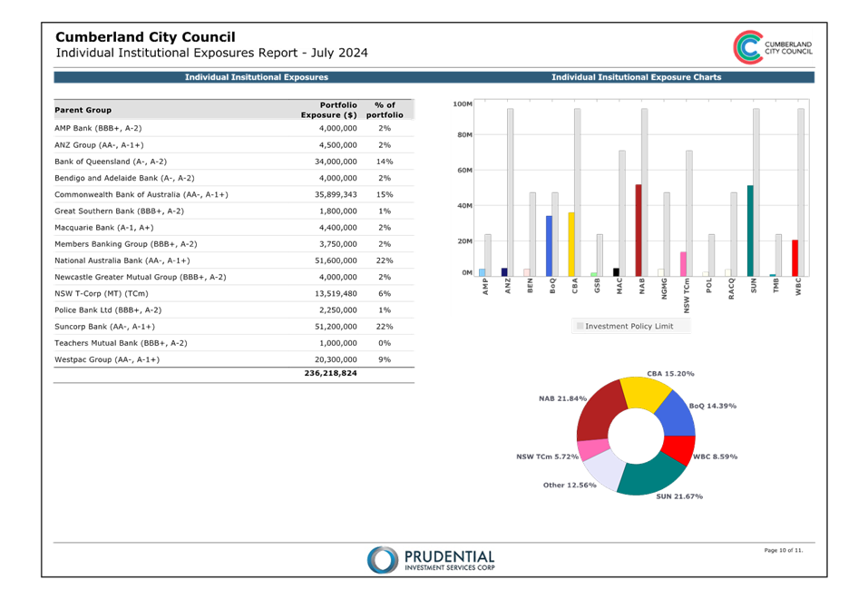
Task: Click the blue BoQ pie slice
Action: [677, 415]
